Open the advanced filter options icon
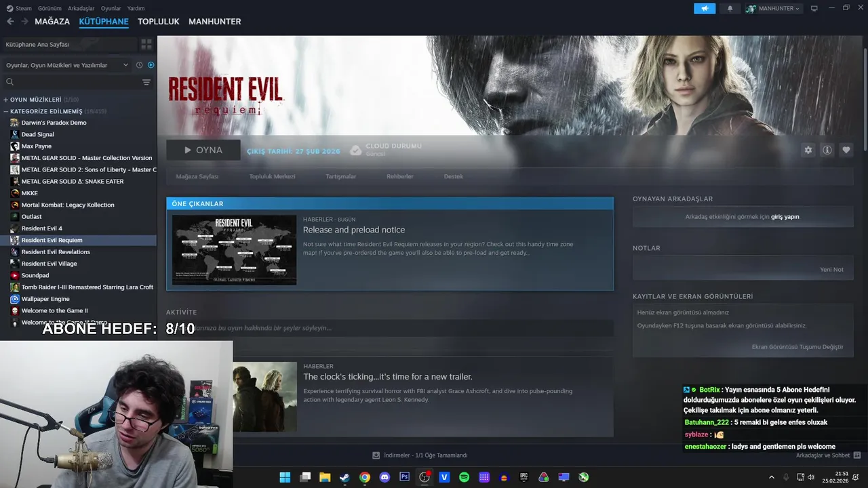The width and height of the screenshot is (868, 488). tap(146, 82)
